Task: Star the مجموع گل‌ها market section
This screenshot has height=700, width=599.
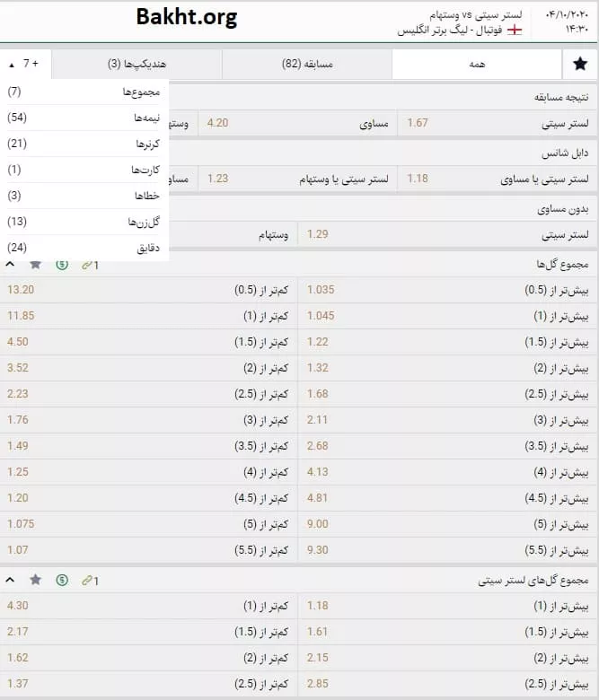Action: (x=35, y=265)
